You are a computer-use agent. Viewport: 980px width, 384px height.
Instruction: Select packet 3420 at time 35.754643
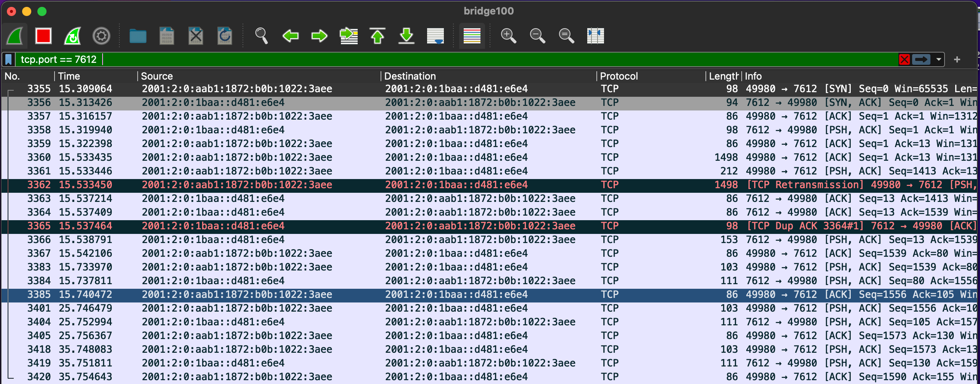point(490,377)
